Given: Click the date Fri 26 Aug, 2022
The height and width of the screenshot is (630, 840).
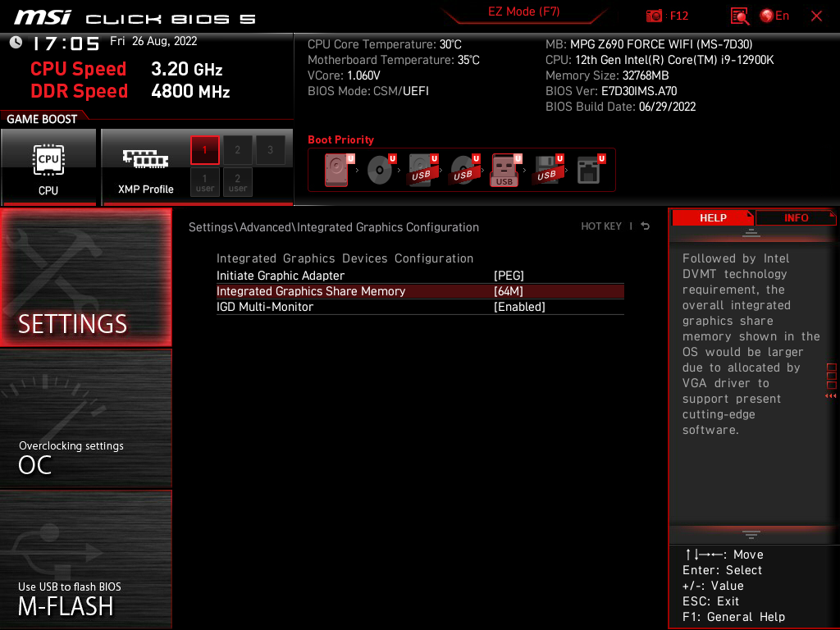Looking at the screenshot, I should click(x=153, y=41).
